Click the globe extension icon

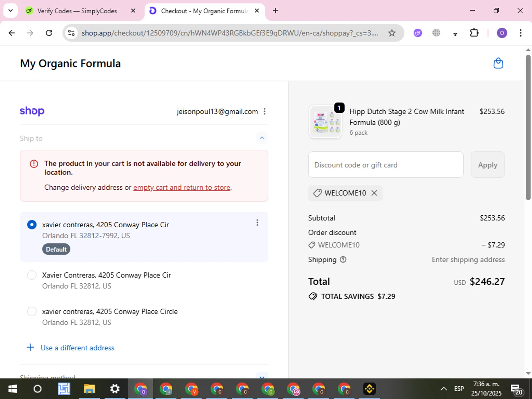click(x=436, y=33)
